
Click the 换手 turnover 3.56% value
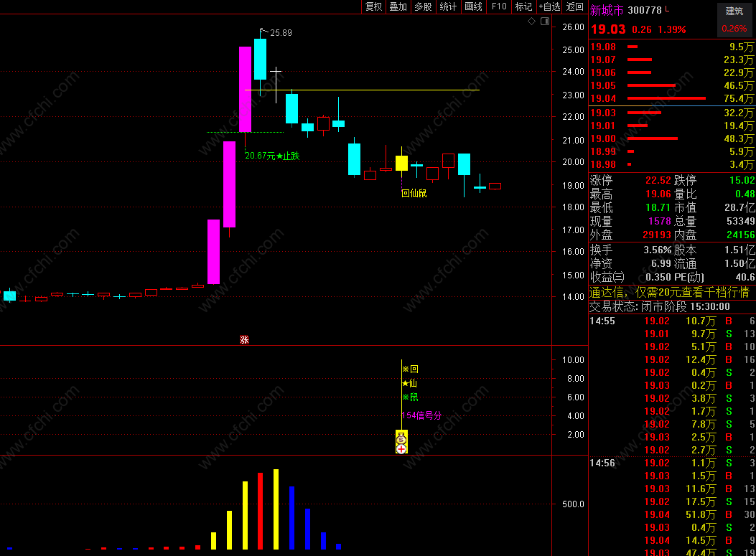[x=657, y=250]
